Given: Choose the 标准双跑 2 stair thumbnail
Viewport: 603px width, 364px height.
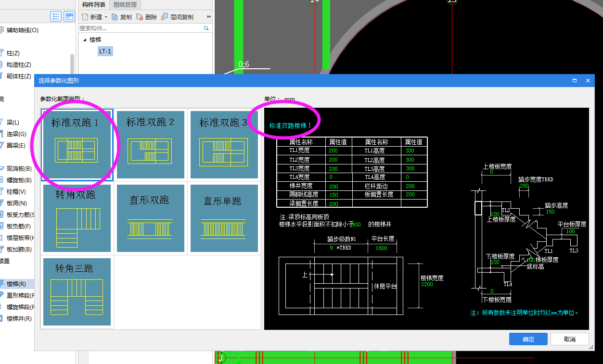Looking at the screenshot, I should pos(151,145).
